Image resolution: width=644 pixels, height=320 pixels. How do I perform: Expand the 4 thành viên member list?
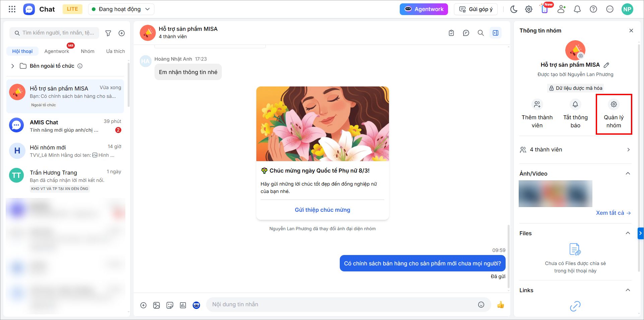point(575,150)
